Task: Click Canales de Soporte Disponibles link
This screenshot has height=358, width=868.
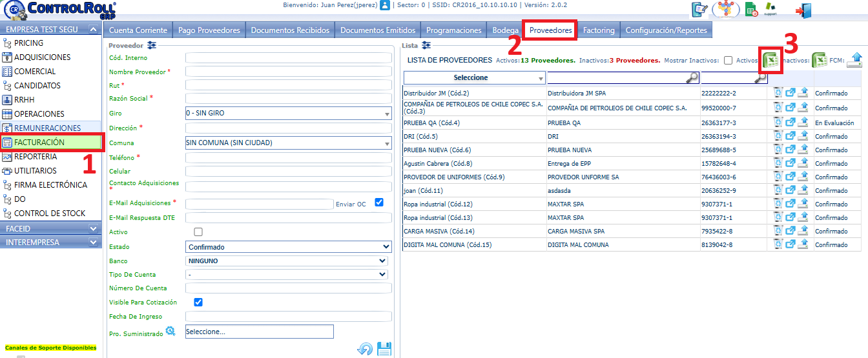Action: [50, 348]
